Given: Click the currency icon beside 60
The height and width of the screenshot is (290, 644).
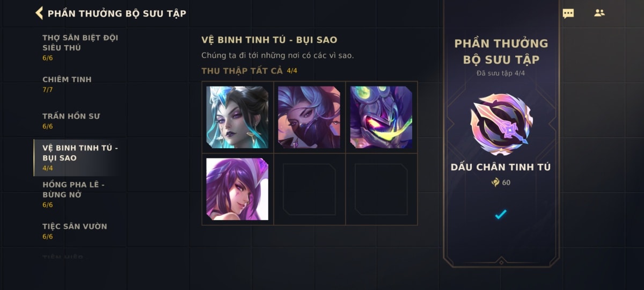Looking at the screenshot, I should click(495, 183).
